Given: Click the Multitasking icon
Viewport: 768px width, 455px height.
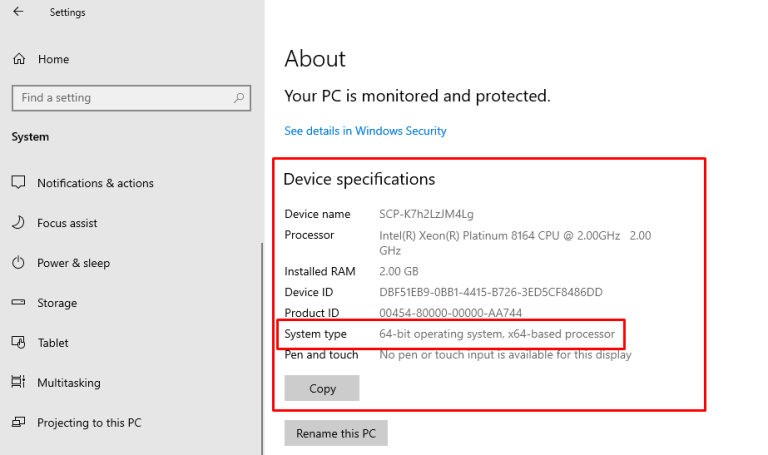Looking at the screenshot, I should point(18,382).
